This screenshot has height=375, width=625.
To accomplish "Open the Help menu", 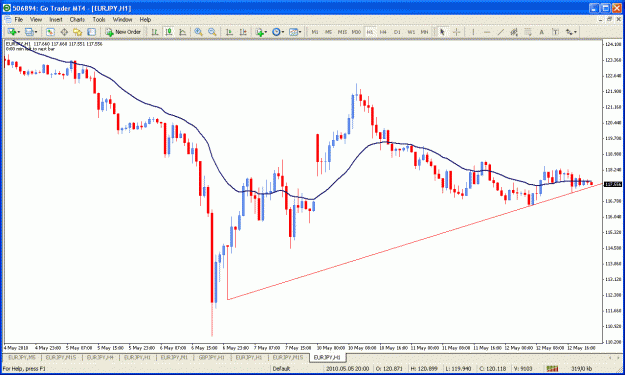I will click(145, 19).
